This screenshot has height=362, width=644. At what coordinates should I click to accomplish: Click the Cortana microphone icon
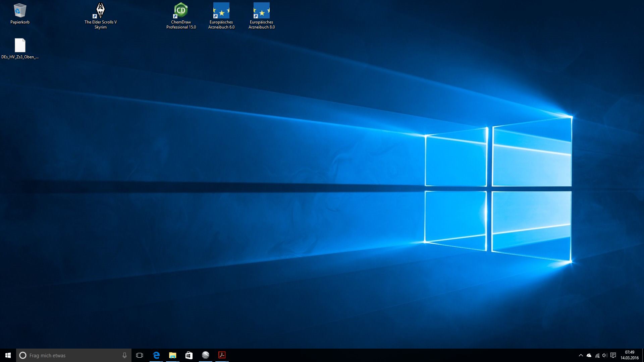pos(124,355)
